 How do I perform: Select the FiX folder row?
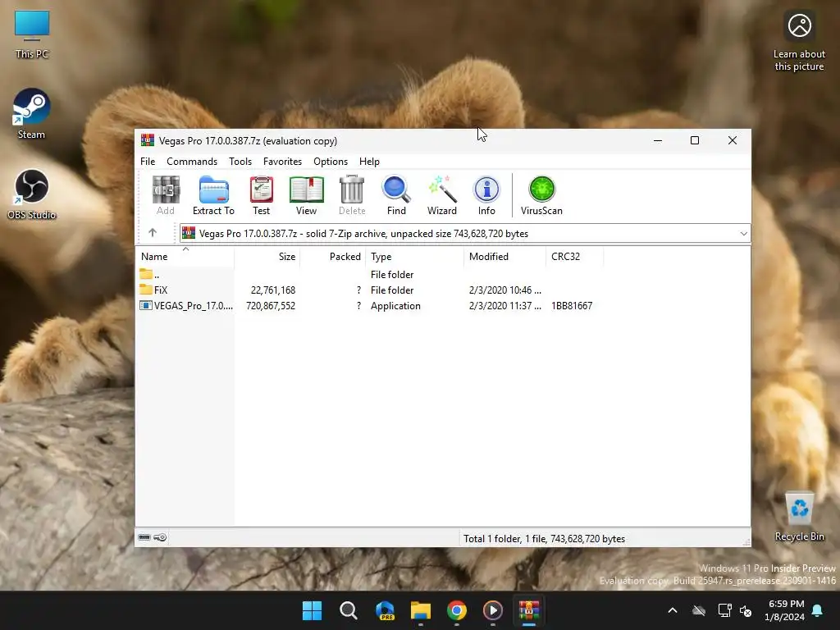367,290
